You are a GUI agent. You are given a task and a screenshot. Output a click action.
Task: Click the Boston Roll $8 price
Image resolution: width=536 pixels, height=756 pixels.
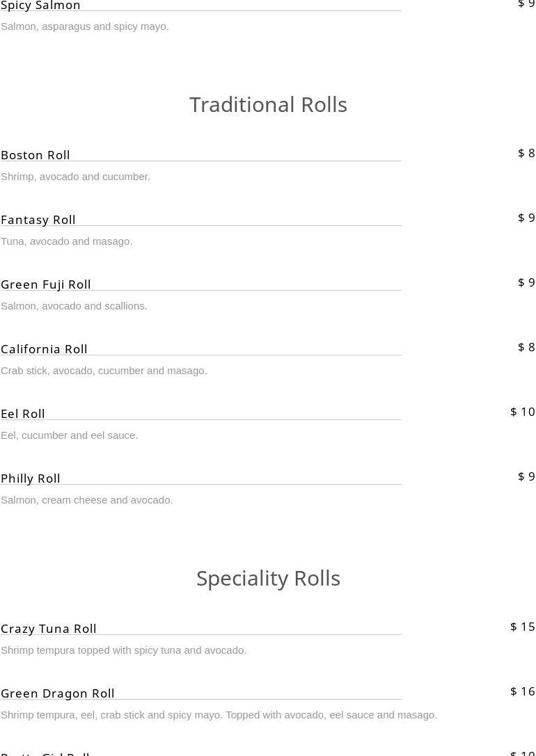[526, 153]
